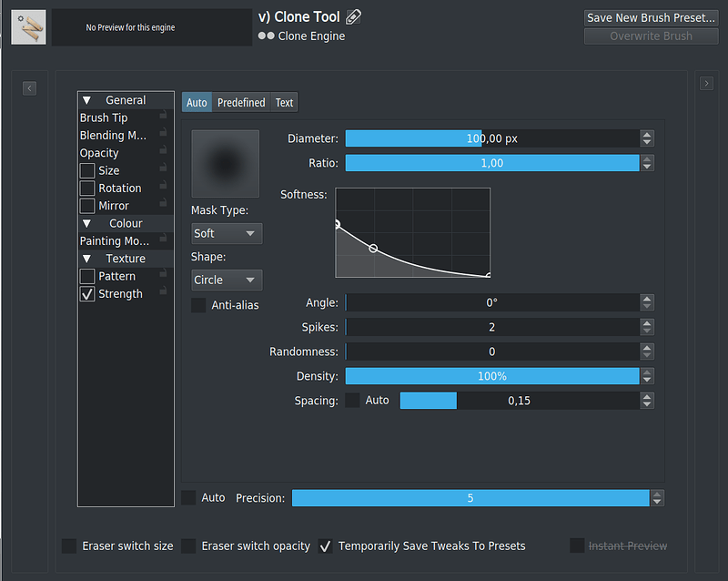This screenshot has width=728, height=581.
Task: Click the lock icon beside Painting Mode
Action: [163, 238]
